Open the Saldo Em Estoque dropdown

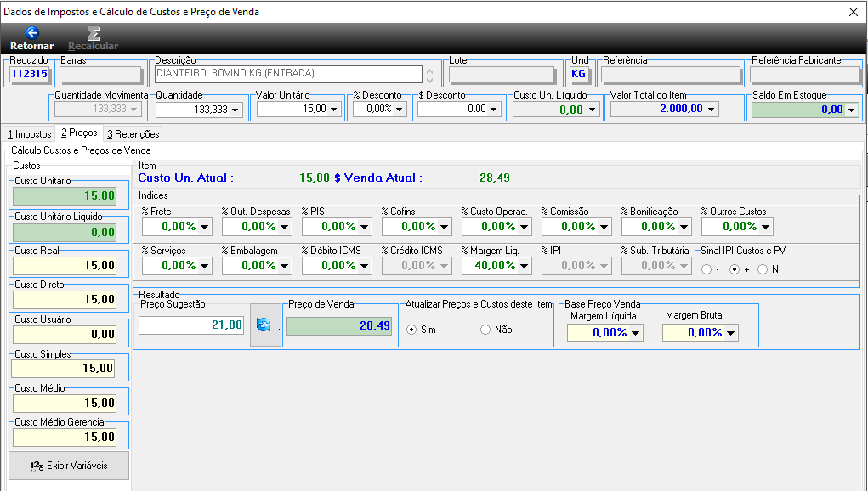point(851,110)
